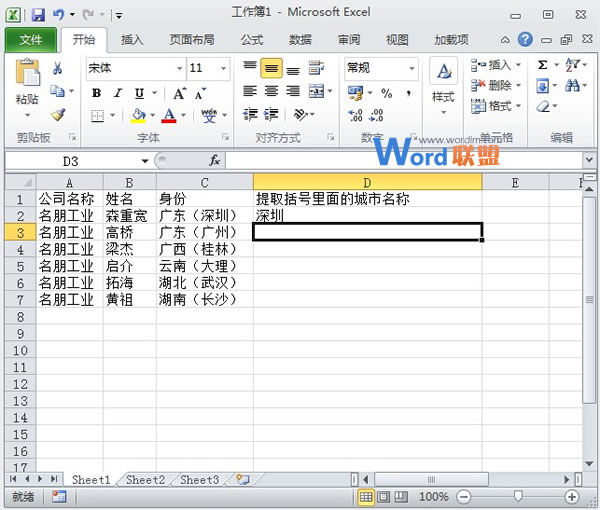600x510 pixels.
Task: Click the AutoSum sigma icon
Action: click(543, 65)
